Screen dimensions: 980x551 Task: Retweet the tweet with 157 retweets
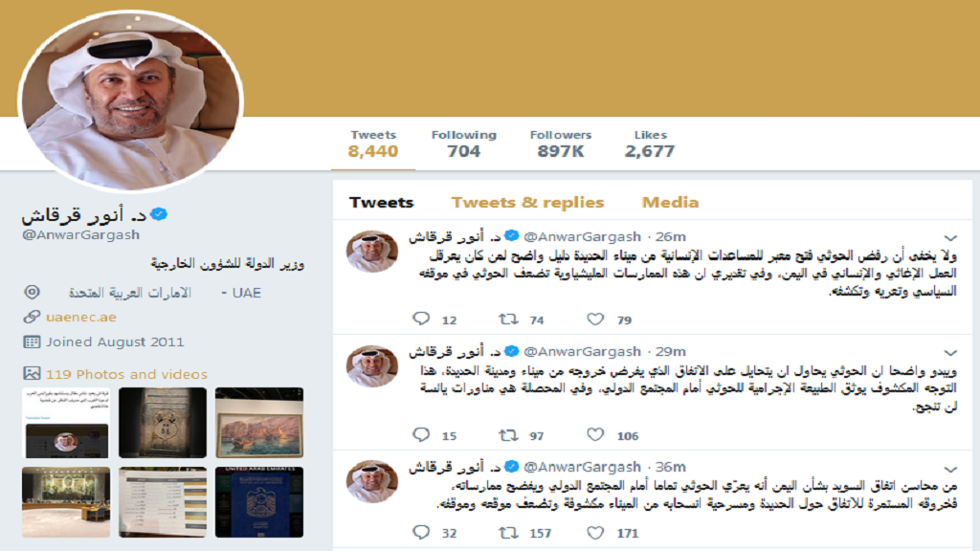click(508, 532)
